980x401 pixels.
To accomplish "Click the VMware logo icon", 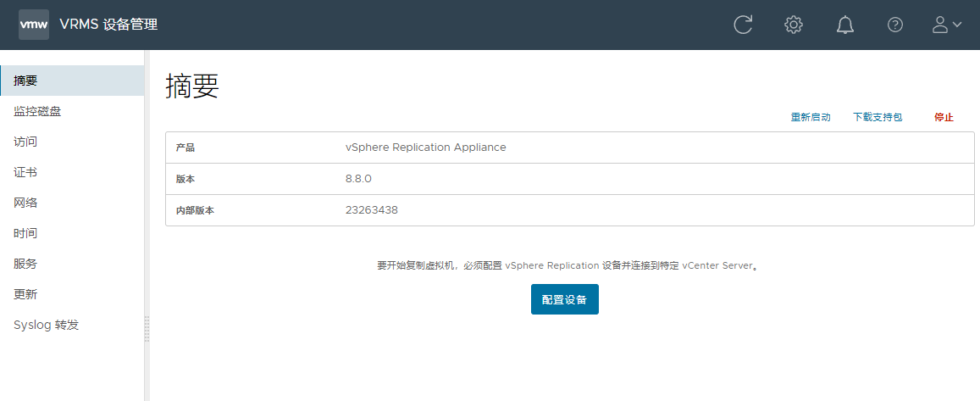I will pyautogui.click(x=34, y=25).
